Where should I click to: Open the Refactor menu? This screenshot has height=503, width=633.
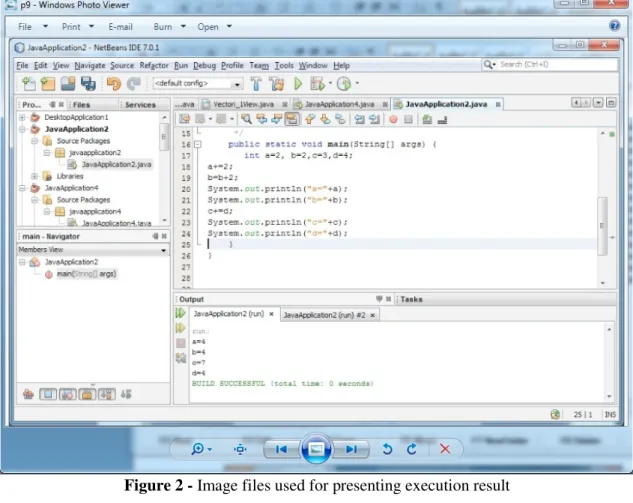click(x=154, y=65)
